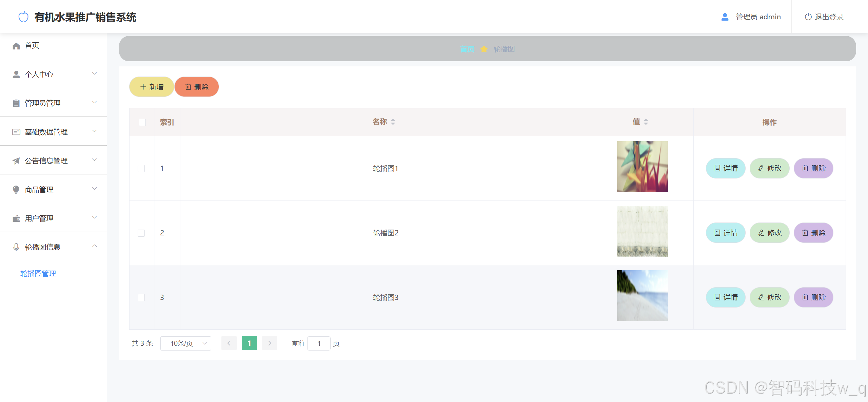Click the home icon beside 首页
Image resolution: width=868 pixels, height=402 pixels.
tap(16, 46)
